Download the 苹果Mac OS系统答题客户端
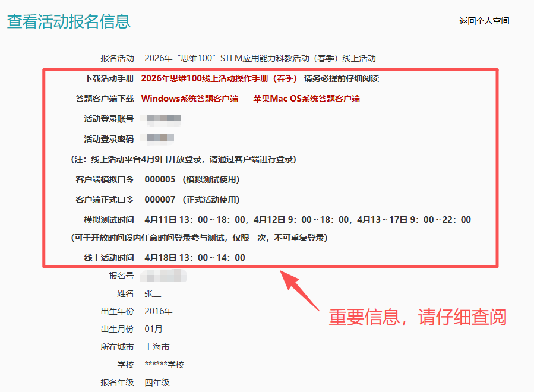 307,99
